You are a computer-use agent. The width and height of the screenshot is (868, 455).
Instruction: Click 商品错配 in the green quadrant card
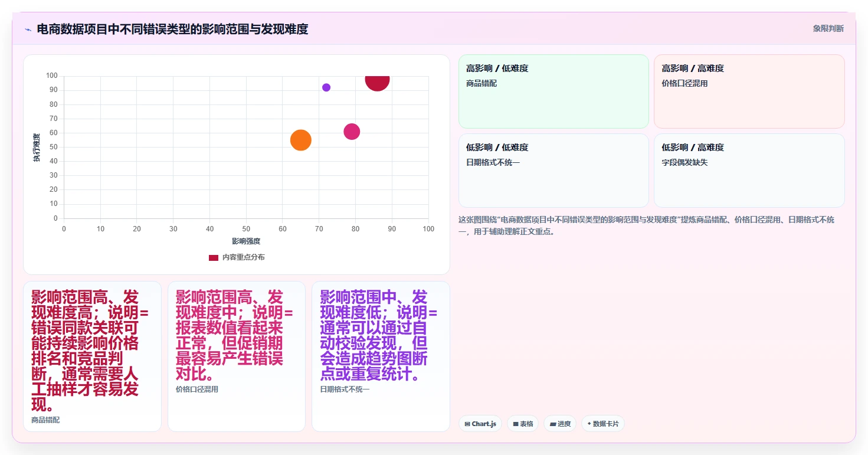pyautogui.click(x=482, y=84)
